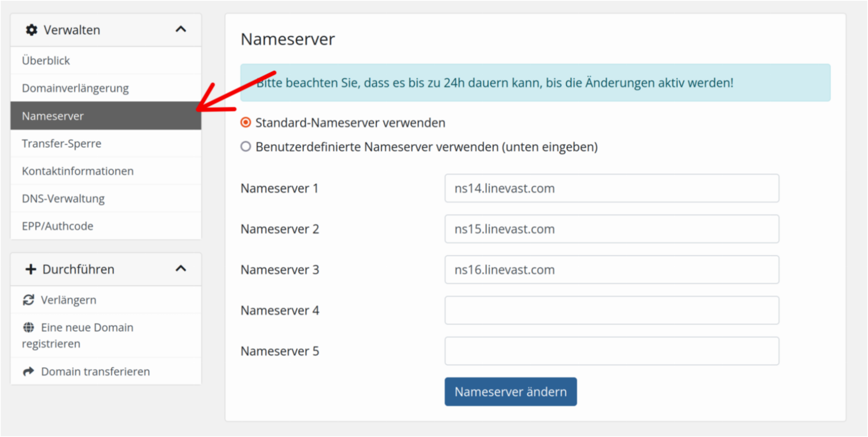Click the Nameserver 1 input field
Viewport: 868px width, 437px height.
tap(612, 188)
